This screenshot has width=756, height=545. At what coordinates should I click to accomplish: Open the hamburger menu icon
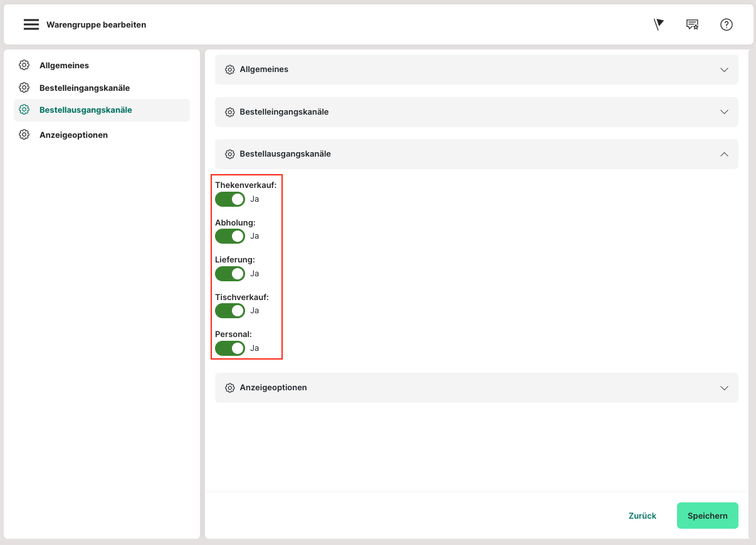click(x=31, y=25)
